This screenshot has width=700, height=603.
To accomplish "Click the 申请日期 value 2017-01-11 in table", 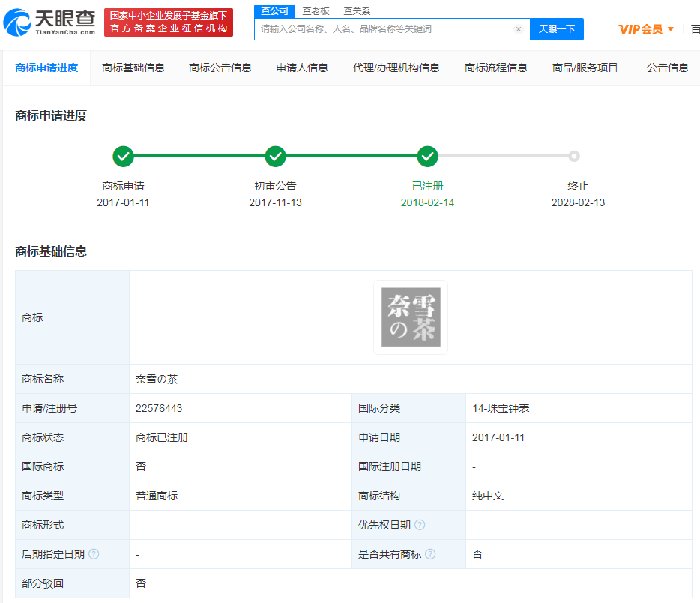I will pos(498,437).
